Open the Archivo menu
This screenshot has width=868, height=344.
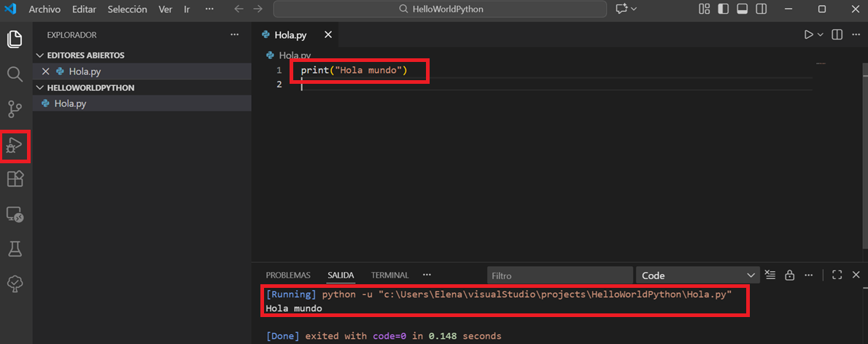(x=44, y=9)
